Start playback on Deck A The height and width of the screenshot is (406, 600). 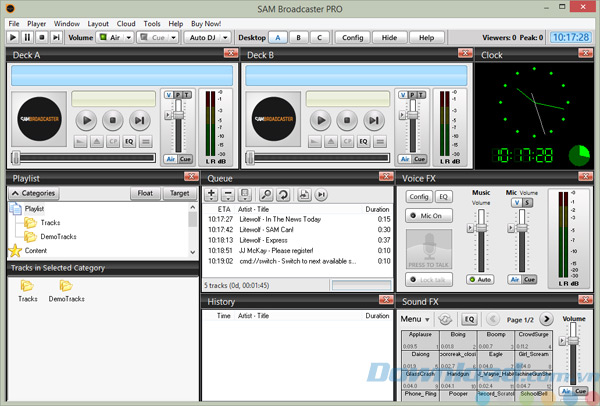click(x=86, y=120)
